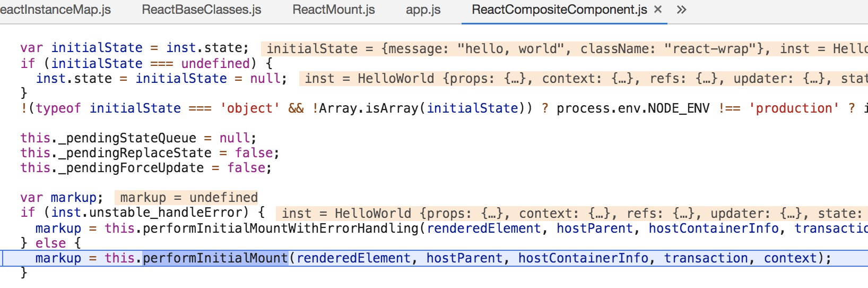The image size is (868, 288).
Task: Show more tabs with the double chevron
Action: (x=682, y=10)
